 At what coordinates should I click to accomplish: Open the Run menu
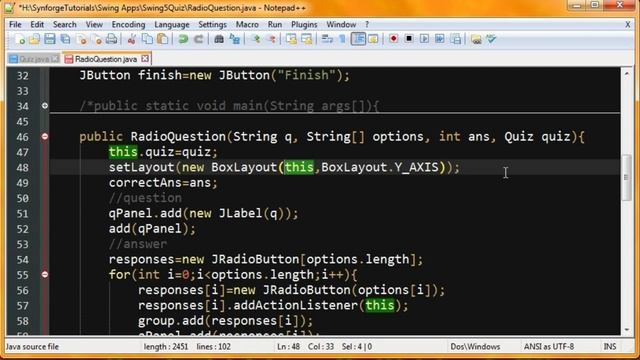tap(275, 24)
